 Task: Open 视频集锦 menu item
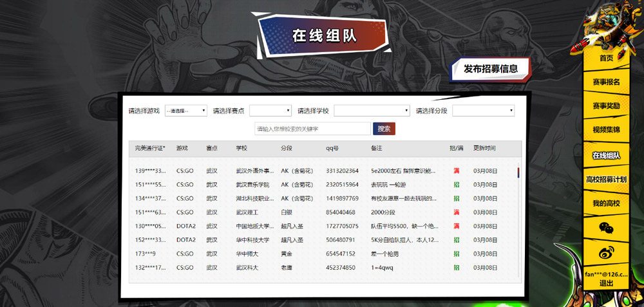click(x=606, y=130)
